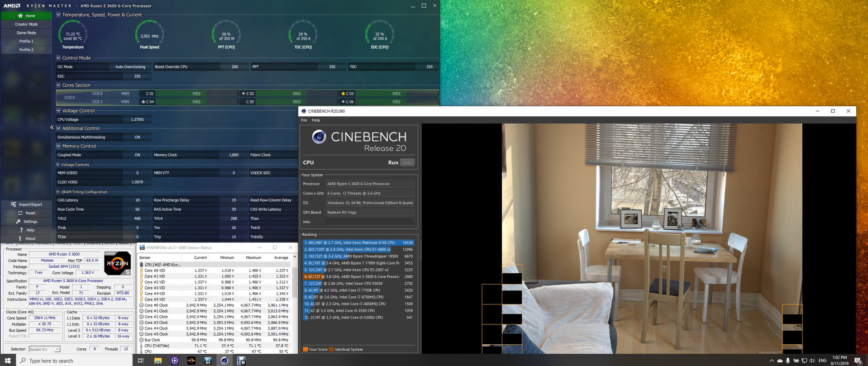Collapse the Cores Section

point(58,85)
